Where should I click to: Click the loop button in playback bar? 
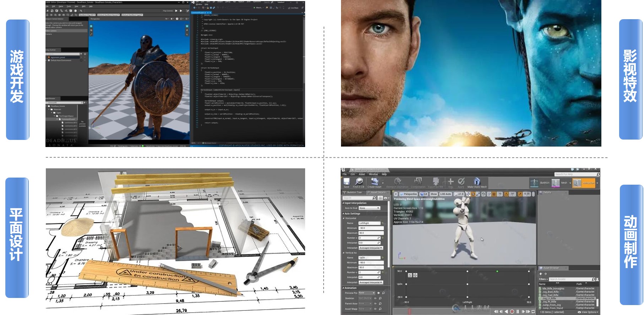[x=533, y=311]
